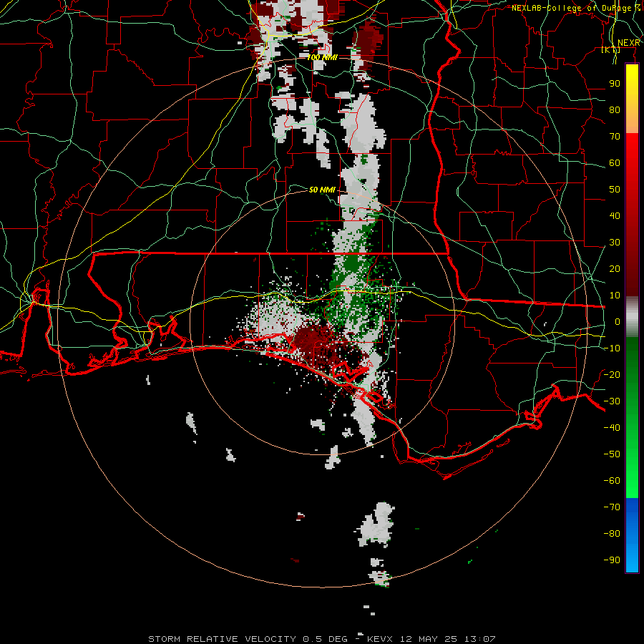Click the positive 30 knot scale label
Image resolution: width=644 pixels, height=644 pixels.
pos(615,243)
